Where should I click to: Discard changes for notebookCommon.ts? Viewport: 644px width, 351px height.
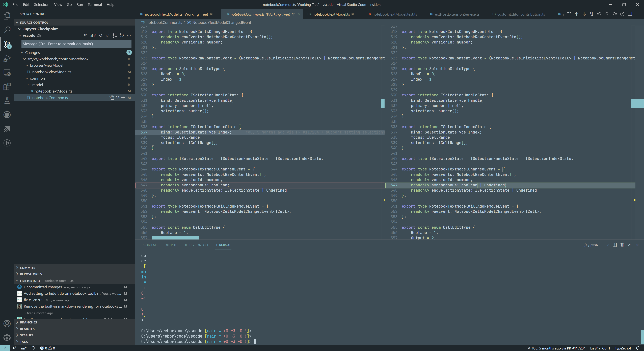click(118, 98)
